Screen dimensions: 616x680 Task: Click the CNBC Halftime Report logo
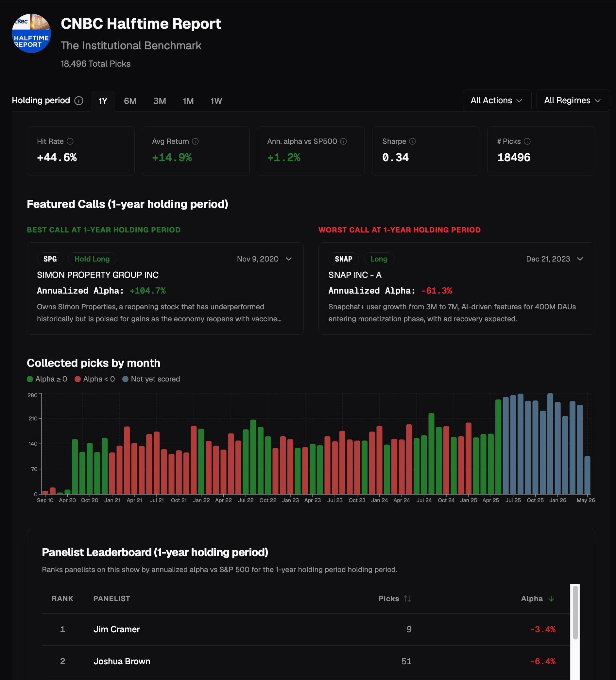[31, 33]
